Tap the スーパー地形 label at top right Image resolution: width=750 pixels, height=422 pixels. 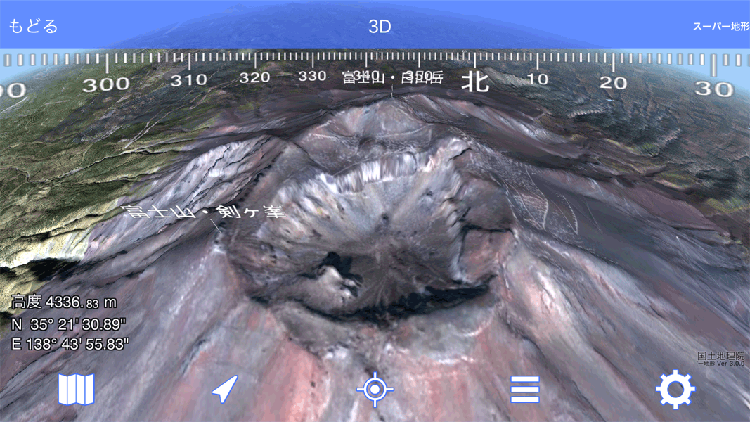720,27
